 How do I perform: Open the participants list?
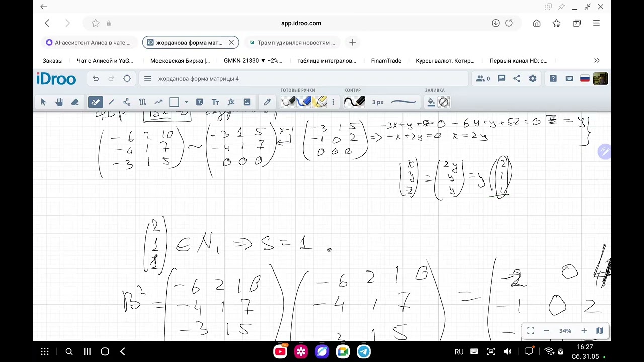coord(483,79)
